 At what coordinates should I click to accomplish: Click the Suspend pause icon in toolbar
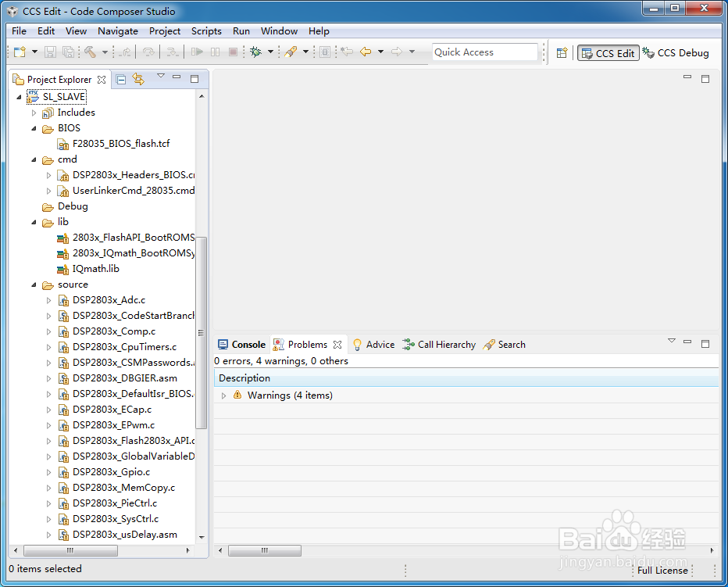pyautogui.click(x=215, y=52)
